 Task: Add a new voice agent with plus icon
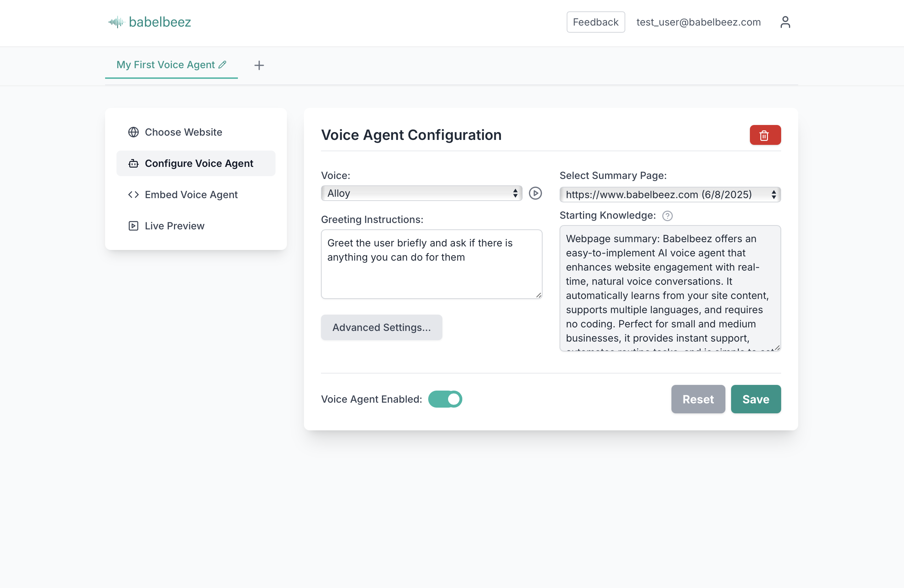259,65
